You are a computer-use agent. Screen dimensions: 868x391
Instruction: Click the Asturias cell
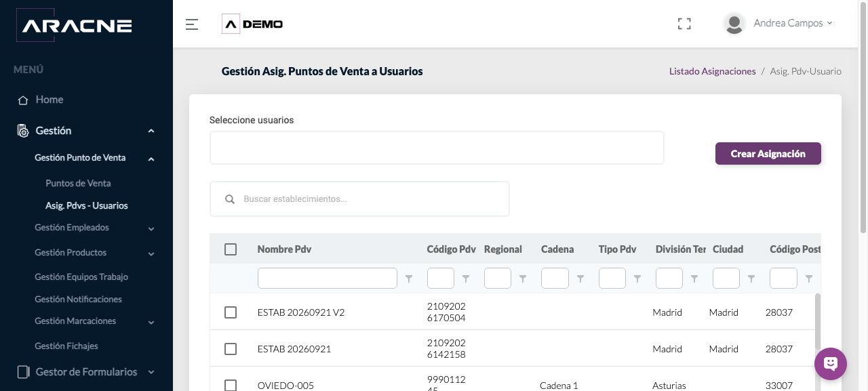tap(669, 386)
